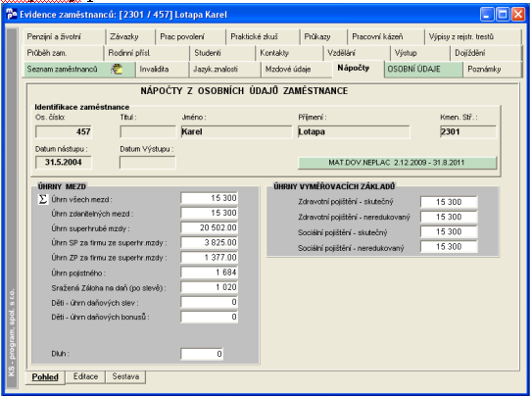This screenshot has width=532, height=397.
Task: Click the icon on Seznam zaměstnanců tab
Action: (117, 69)
